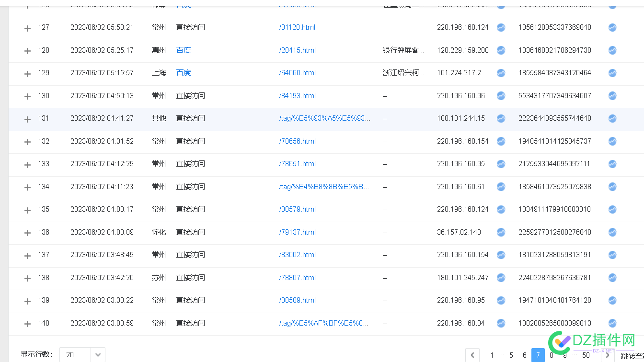Select timestamp 2023/06/02 04:00:09

[102, 232]
